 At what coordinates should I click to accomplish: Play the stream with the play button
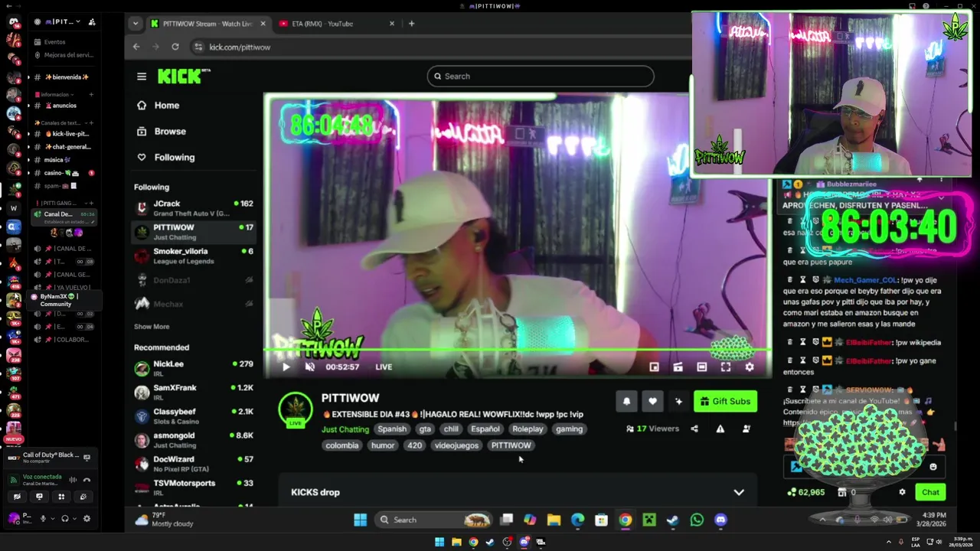tap(286, 367)
